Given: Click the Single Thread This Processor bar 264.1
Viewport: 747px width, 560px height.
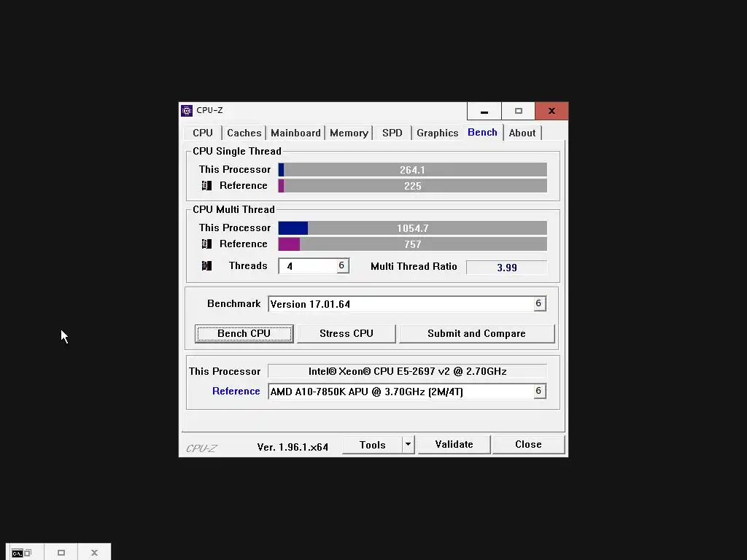Looking at the screenshot, I should pyautogui.click(x=413, y=169).
